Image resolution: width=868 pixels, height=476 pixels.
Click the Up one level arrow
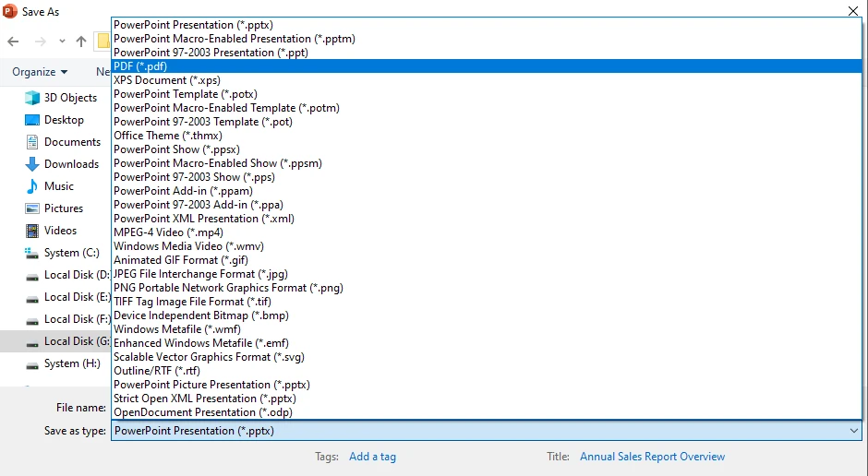click(x=81, y=42)
